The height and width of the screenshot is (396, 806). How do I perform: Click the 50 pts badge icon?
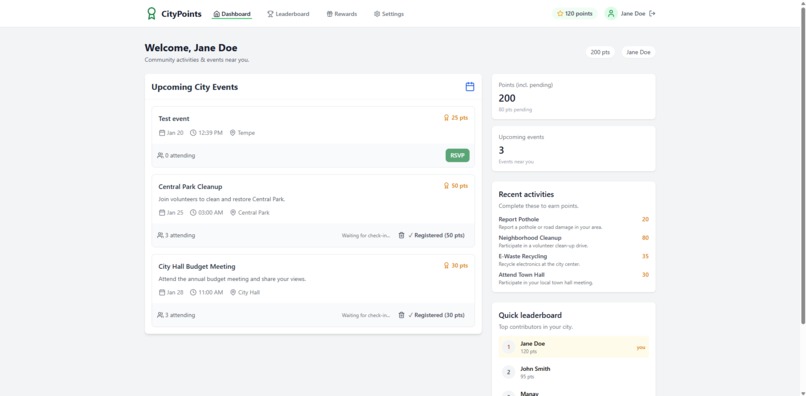pyautogui.click(x=446, y=186)
